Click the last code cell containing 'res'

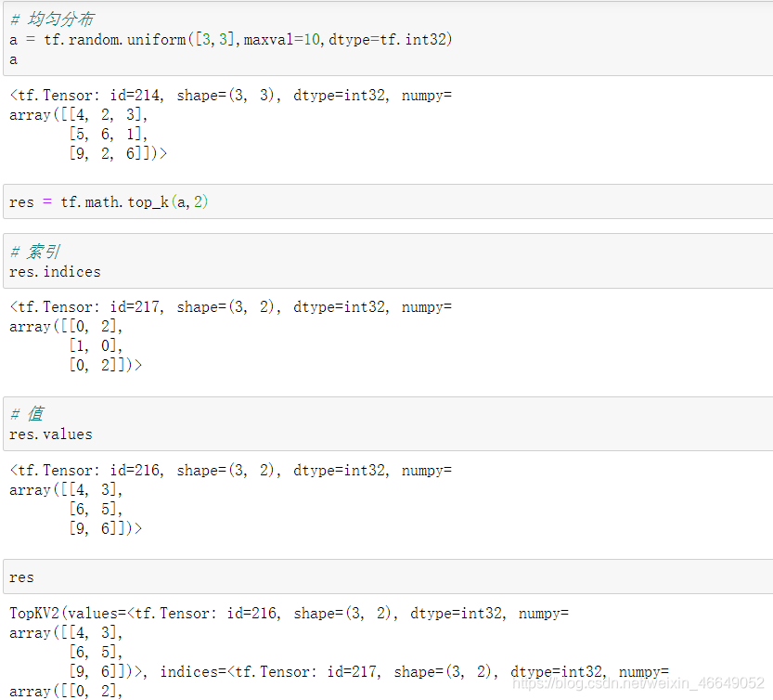388,577
